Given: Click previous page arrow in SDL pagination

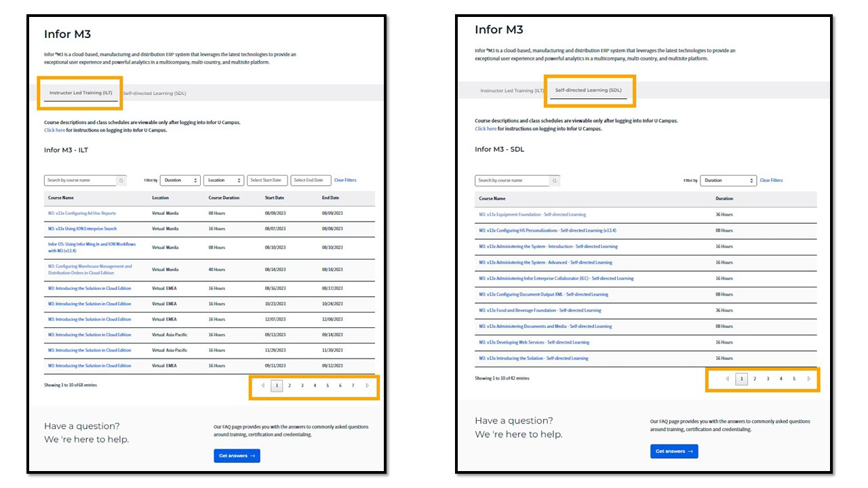Looking at the screenshot, I should tap(728, 379).
